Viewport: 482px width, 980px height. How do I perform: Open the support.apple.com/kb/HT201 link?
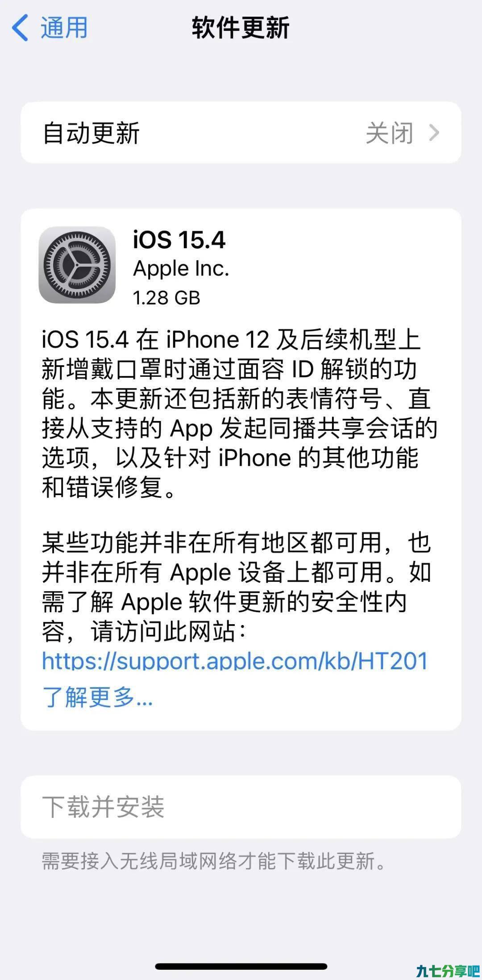tap(235, 661)
